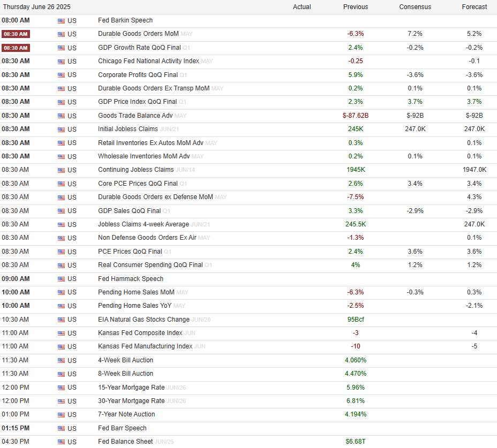This screenshot has height=448, width=497.
Task: Click previous value 5.96%
Action: coord(356,388)
